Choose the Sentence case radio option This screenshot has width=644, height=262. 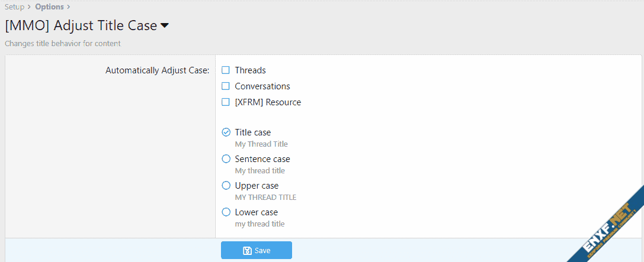click(226, 159)
